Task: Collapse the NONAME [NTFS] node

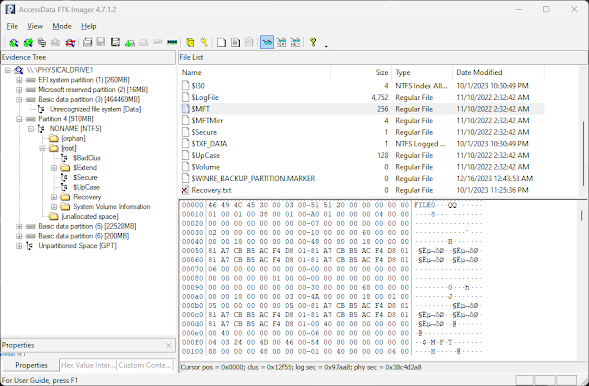Action: point(31,129)
